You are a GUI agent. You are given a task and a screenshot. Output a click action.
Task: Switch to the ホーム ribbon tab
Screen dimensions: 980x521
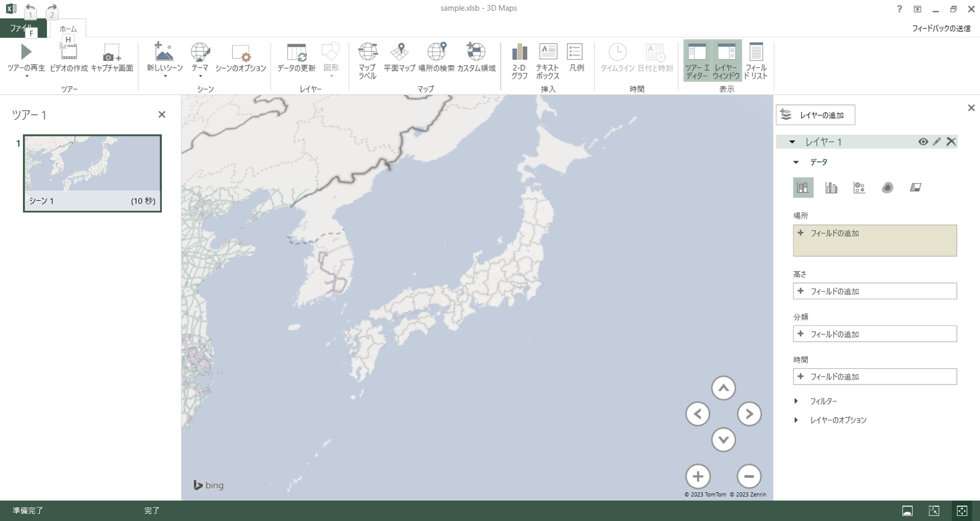[68, 28]
